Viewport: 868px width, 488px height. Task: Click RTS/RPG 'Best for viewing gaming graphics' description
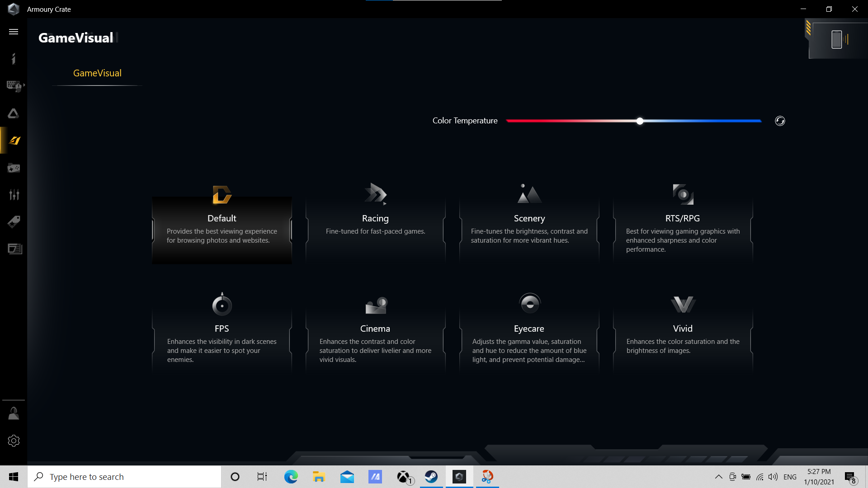click(683, 240)
